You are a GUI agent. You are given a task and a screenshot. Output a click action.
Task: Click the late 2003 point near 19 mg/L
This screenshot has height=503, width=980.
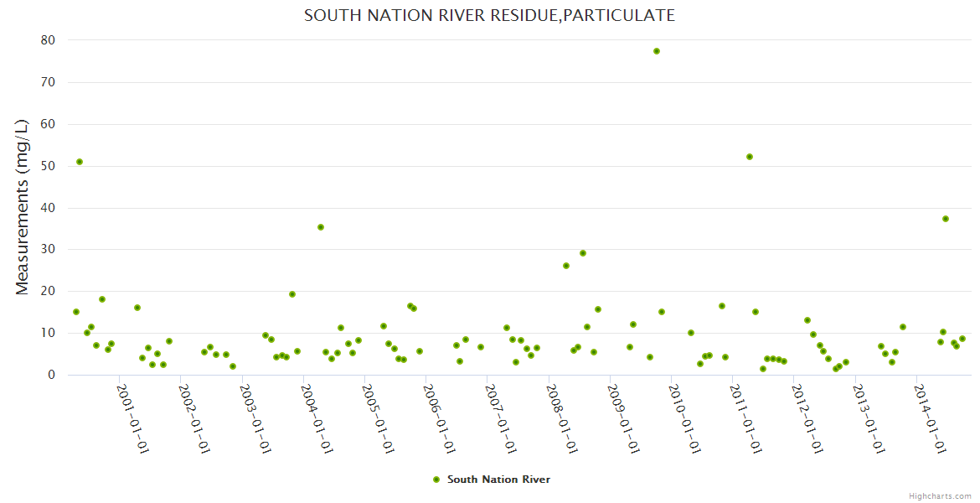pyautogui.click(x=292, y=294)
